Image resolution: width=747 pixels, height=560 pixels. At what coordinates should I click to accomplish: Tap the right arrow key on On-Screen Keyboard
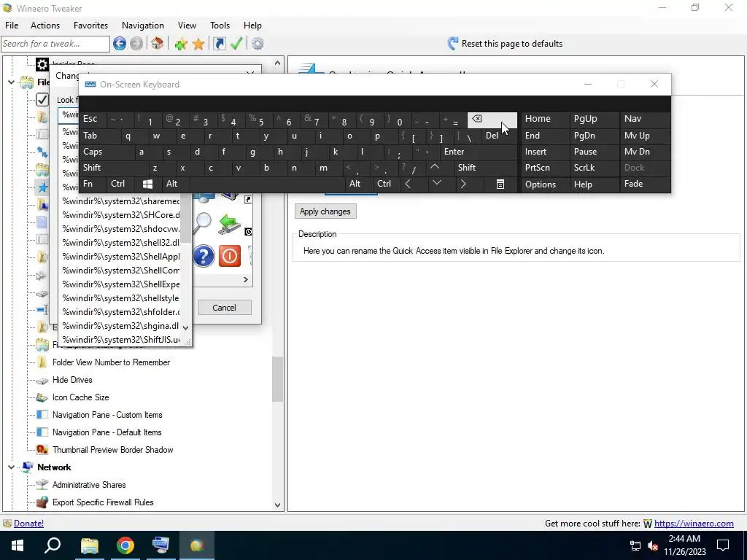pos(462,184)
